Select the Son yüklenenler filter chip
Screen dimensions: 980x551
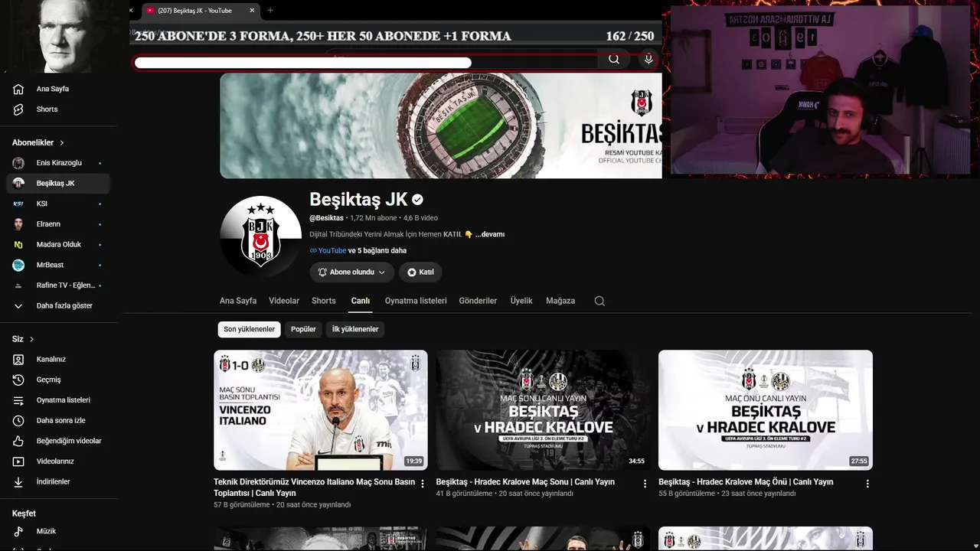(x=249, y=329)
